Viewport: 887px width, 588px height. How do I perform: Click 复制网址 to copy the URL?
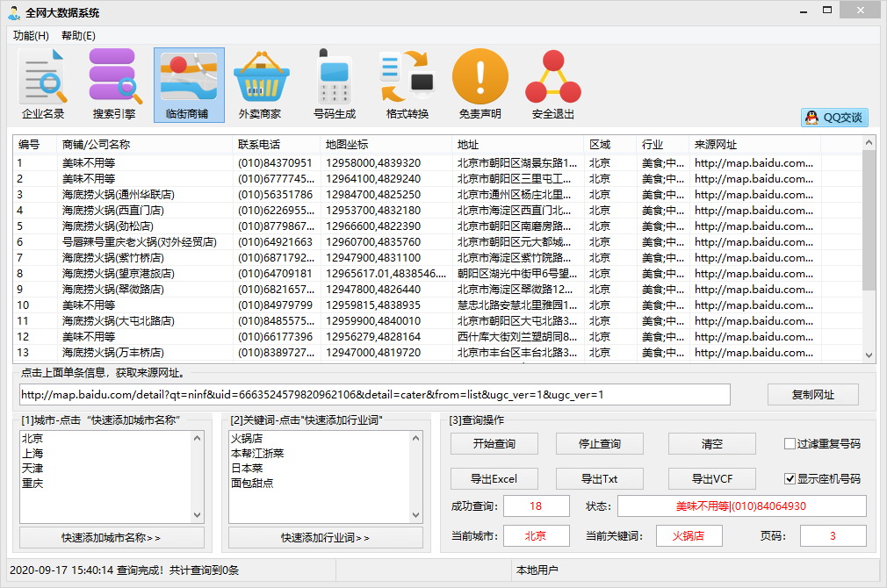(812, 394)
